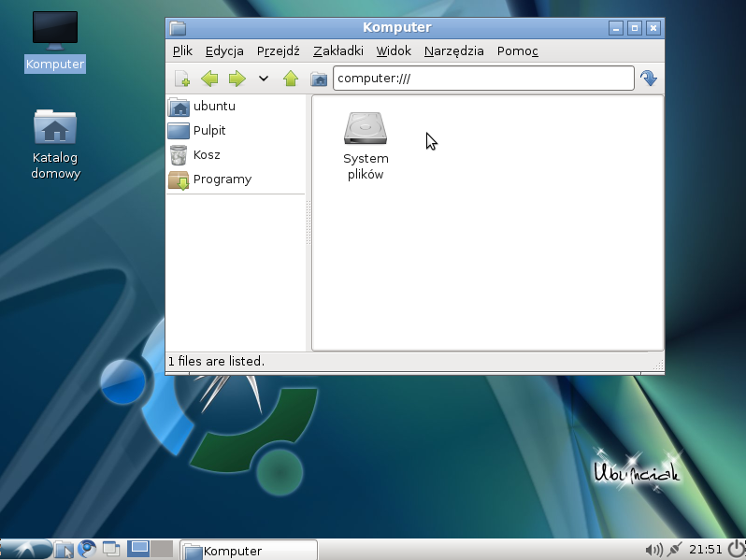Select Kosz in the side panel
746x560 pixels.
click(206, 155)
